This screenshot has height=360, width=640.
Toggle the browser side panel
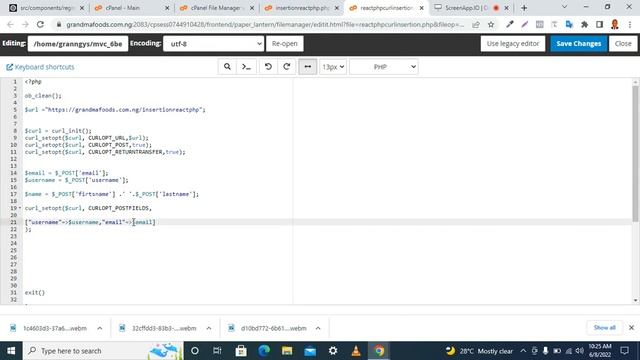pos(599,24)
